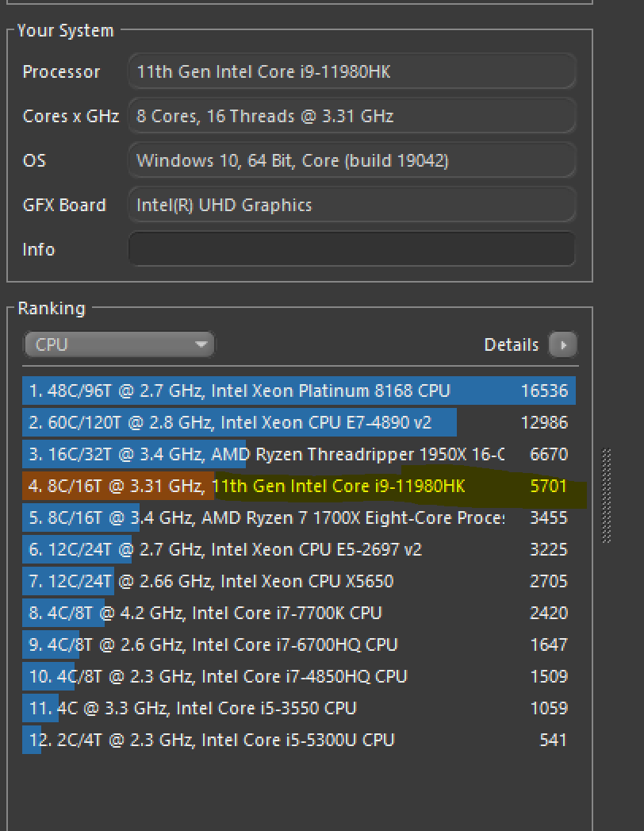Select rank 8 Core i7-7700K row
Viewport: 644px width, 831px height.
(x=299, y=614)
